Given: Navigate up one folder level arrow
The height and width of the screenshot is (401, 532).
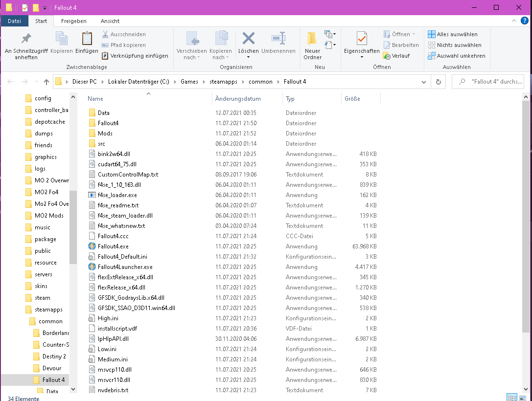Looking at the screenshot, I should pos(46,82).
